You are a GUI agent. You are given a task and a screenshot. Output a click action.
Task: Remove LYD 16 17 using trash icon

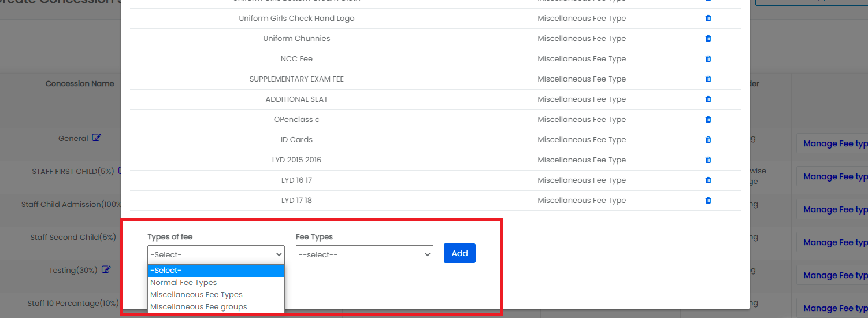point(708,180)
